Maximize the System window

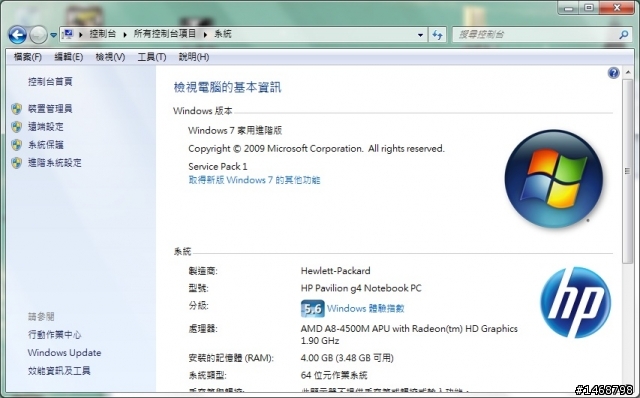click(589, 8)
